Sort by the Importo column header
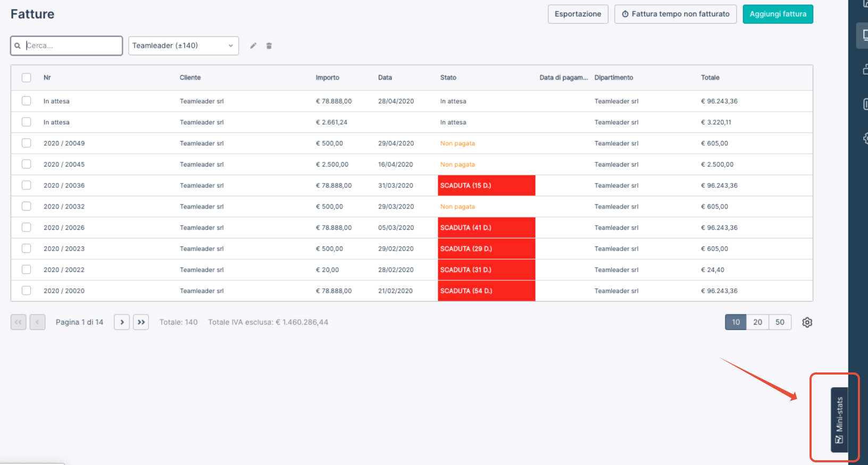The image size is (868, 465). (328, 78)
